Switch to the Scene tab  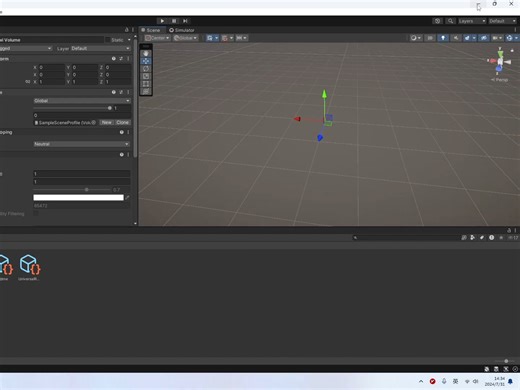151,30
